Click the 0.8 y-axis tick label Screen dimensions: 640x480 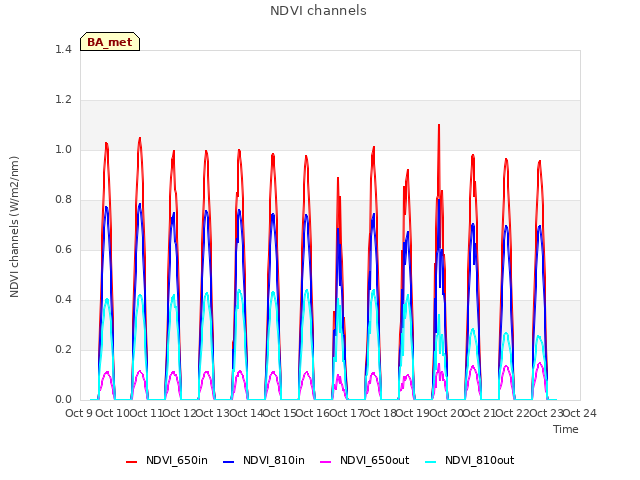(63, 199)
